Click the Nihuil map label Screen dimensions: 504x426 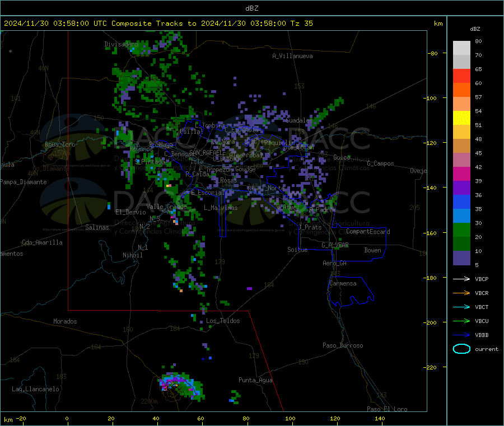132,255
